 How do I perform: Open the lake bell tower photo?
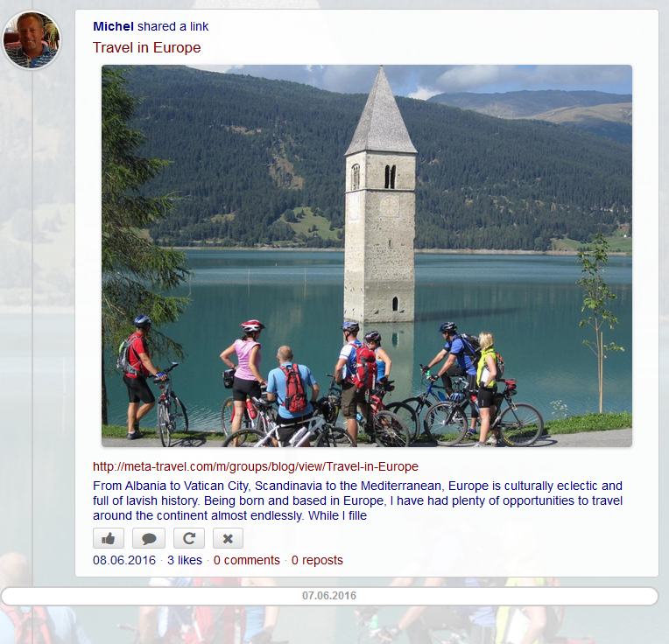point(367,255)
